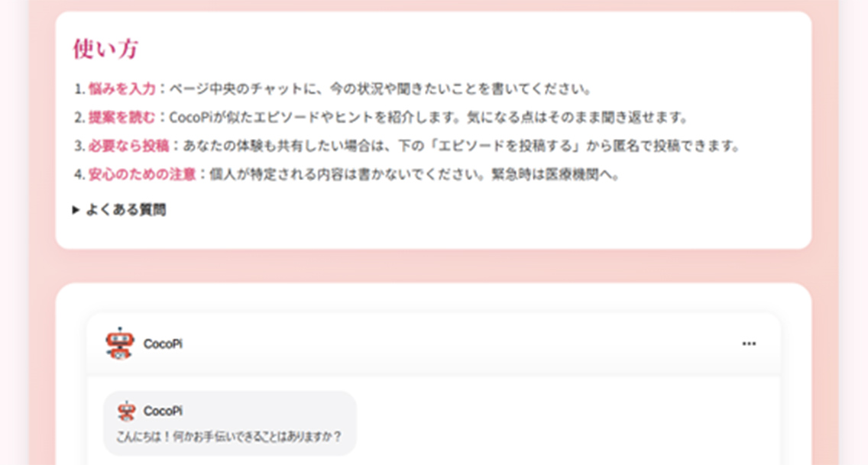Click the 安心のための注意 highlighted step label
This screenshot has width=868, height=465.
pyautogui.click(x=142, y=174)
